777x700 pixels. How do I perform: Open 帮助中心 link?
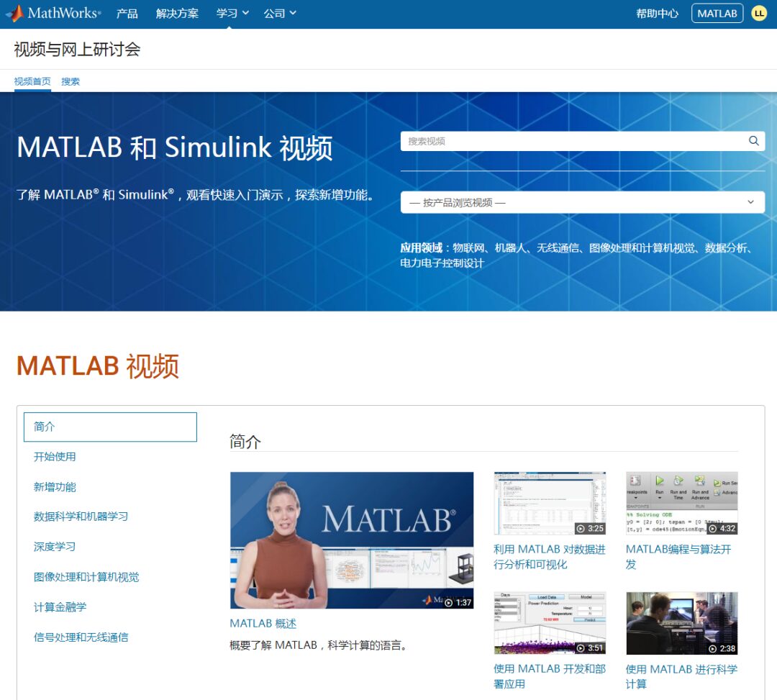coord(657,14)
